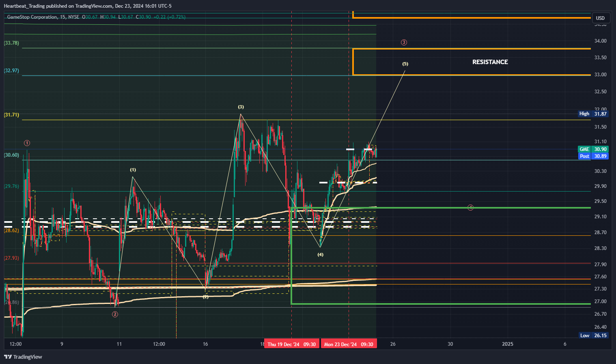Click the (33.78) level label
Image resolution: width=616 pixels, height=364 pixels.
tap(11, 43)
